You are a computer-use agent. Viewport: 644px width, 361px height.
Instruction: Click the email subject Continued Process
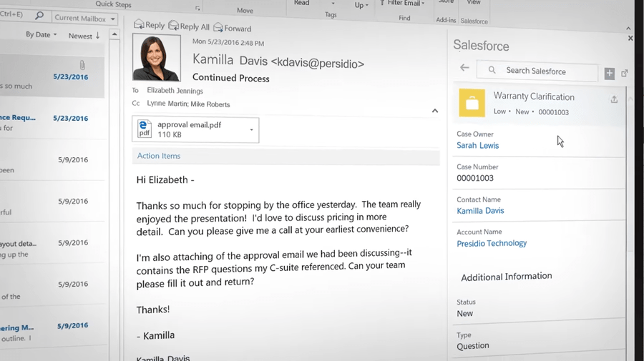pos(231,78)
